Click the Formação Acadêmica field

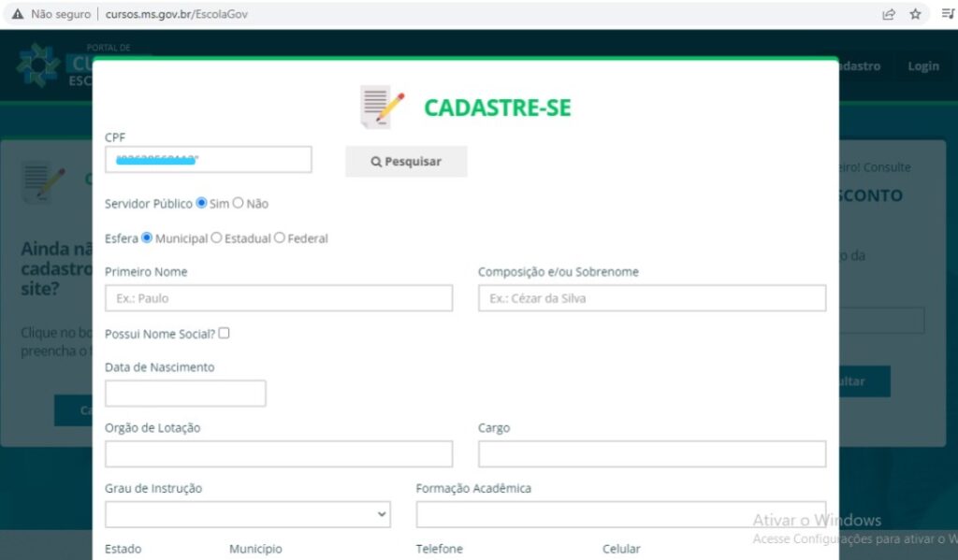click(x=621, y=514)
